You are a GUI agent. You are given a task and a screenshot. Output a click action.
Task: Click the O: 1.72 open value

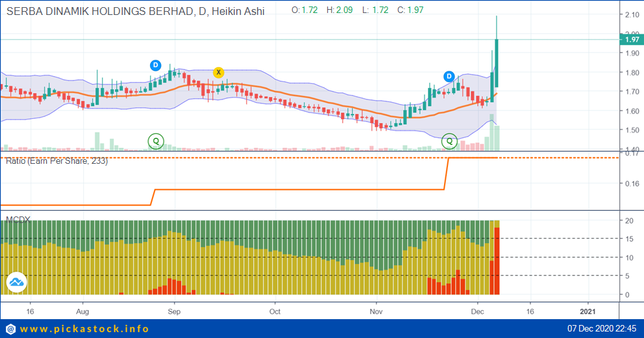304,11
